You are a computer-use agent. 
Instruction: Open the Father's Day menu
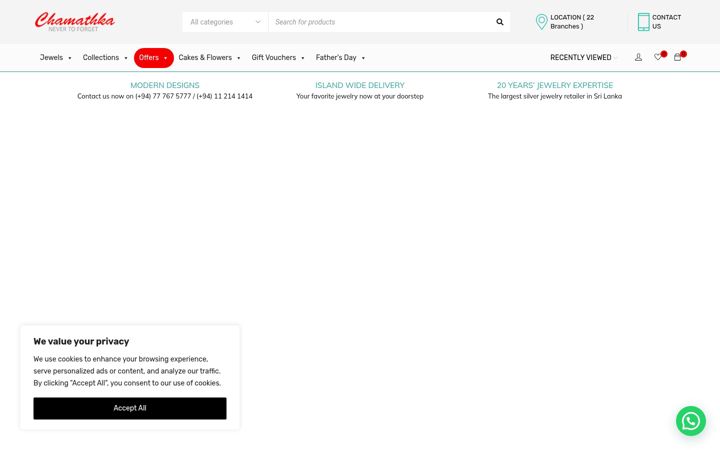click(336, 57)
